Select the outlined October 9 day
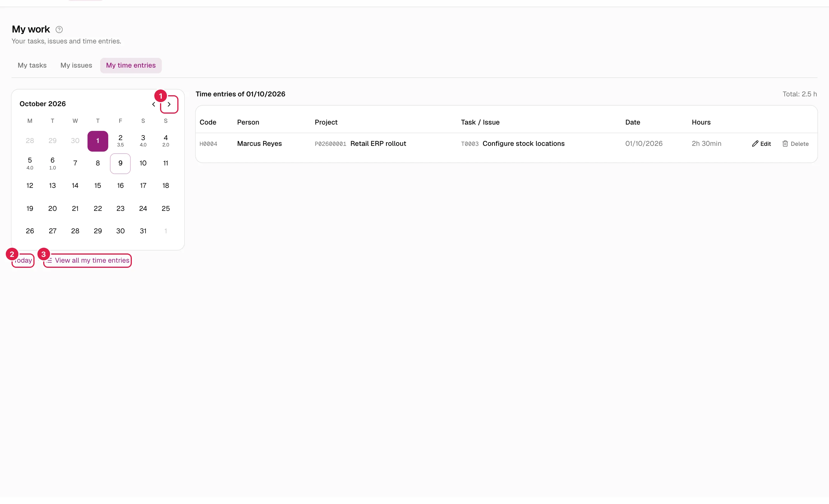 click(120, 163)
